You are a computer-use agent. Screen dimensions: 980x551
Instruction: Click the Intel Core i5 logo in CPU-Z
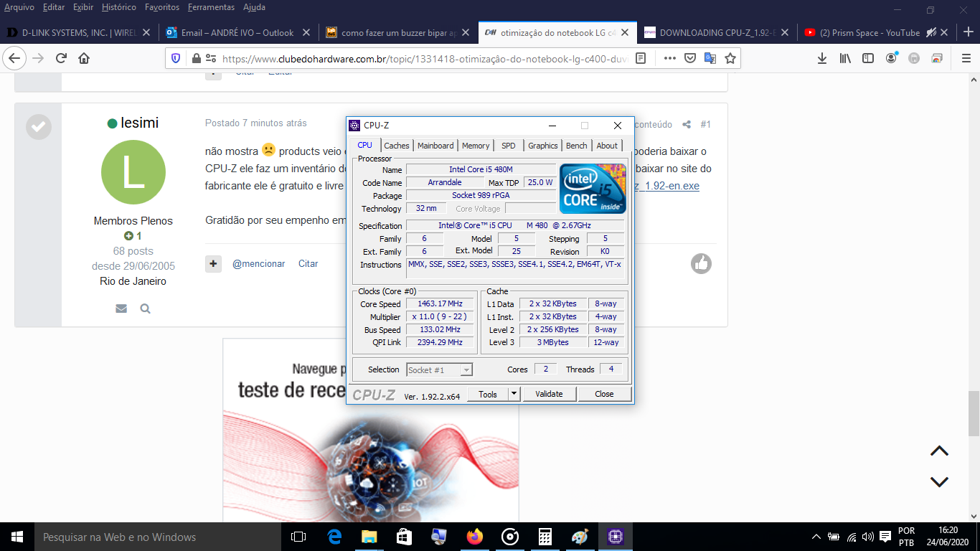click(593, 189)
